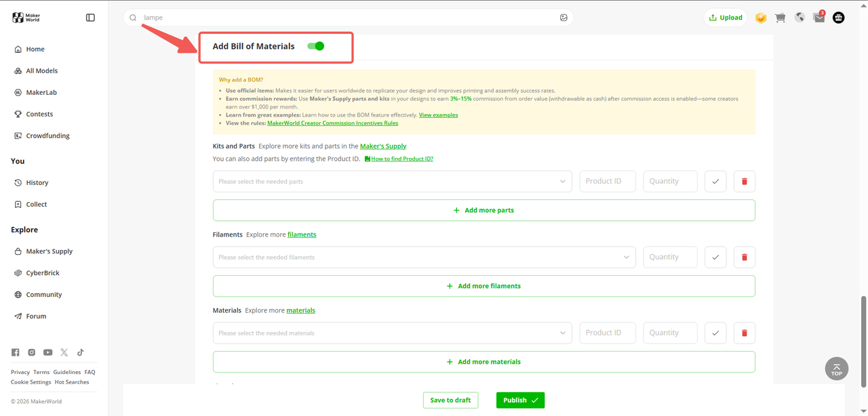Collapse the sidebar panel icon
Screen dimensions: 868x416
point(90,18)
